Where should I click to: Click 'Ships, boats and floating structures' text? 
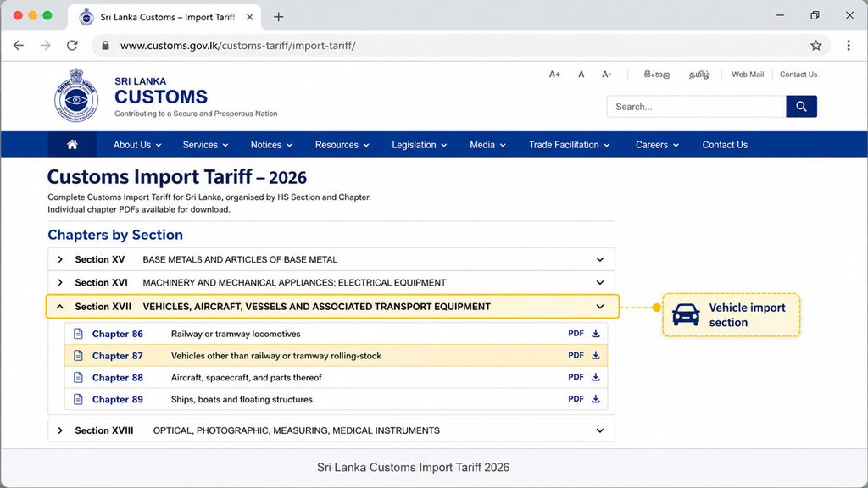[242, 399]
